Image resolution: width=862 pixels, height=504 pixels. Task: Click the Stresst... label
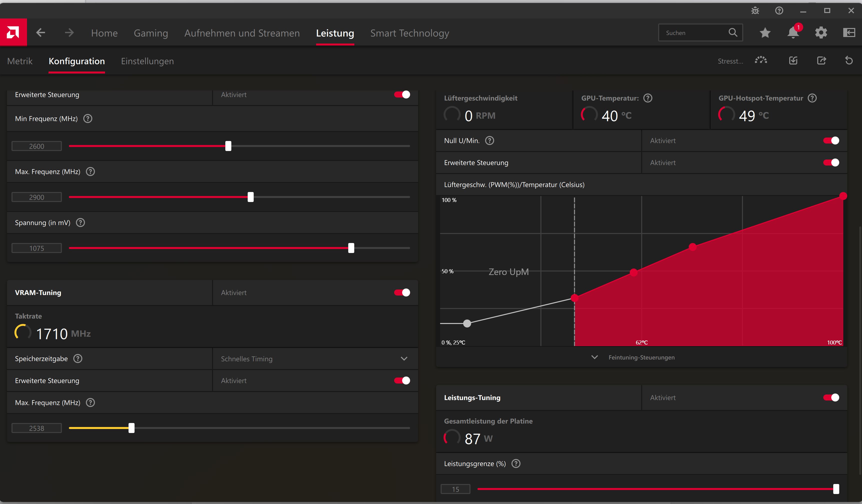(730, 61)
